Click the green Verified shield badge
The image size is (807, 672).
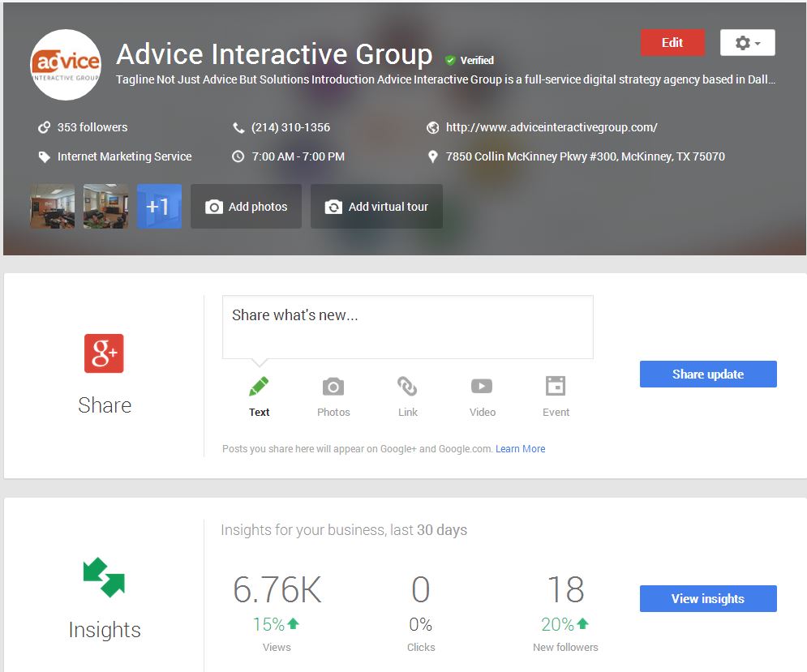click(450, 61)
